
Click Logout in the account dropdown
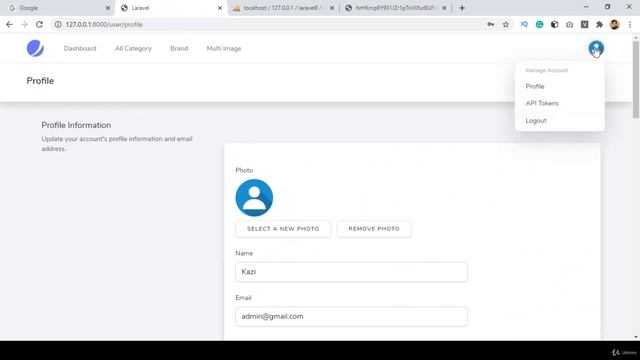tap(560, 120)
